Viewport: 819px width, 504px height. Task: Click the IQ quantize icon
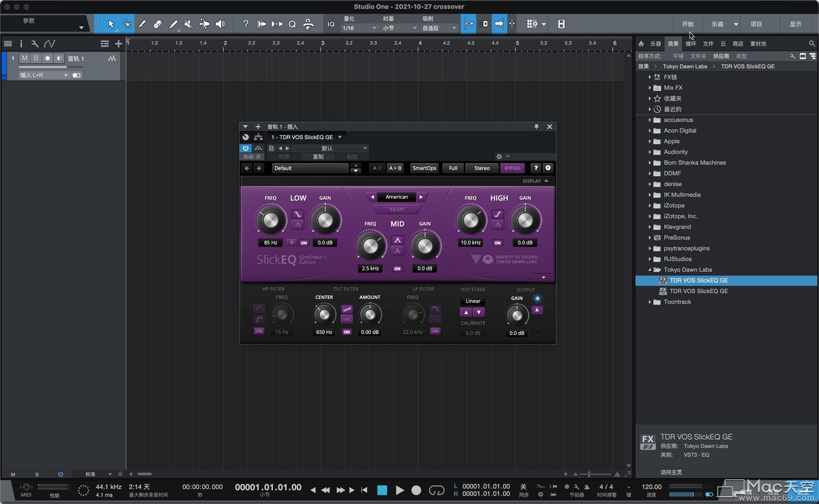pyautogui.click(x=331, y=24)
